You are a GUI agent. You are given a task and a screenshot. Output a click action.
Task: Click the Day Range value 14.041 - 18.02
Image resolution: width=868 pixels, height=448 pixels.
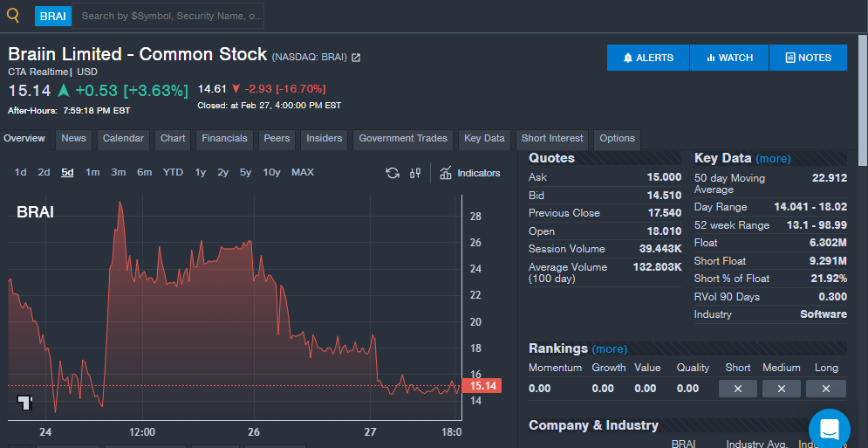810,207
